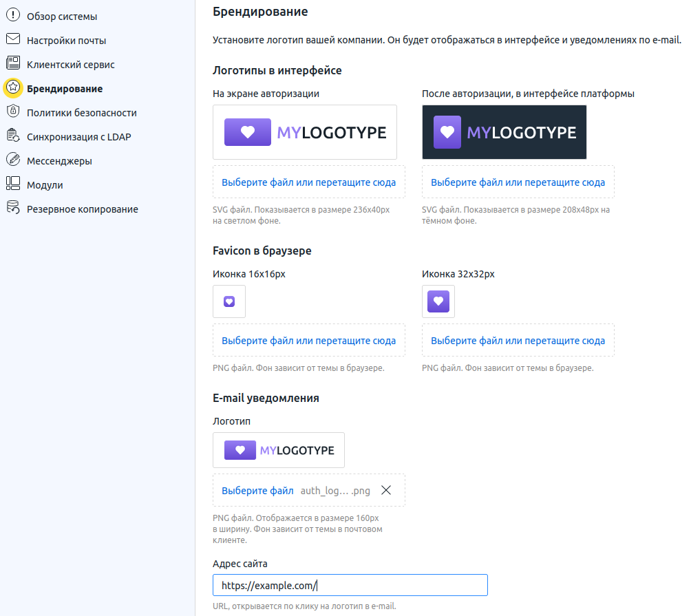Screen dimensions: 691x616
Task: Choose file for post-authorization platform logo
Action: tap(518, 182)
